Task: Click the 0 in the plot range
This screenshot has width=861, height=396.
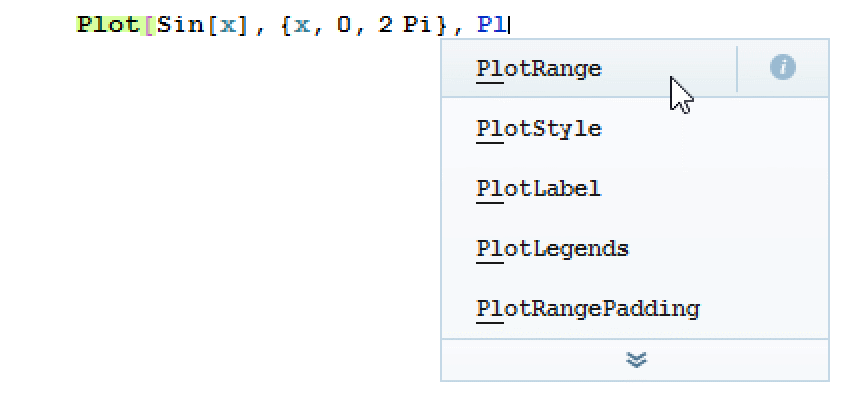Action: [x=344, y=25]
